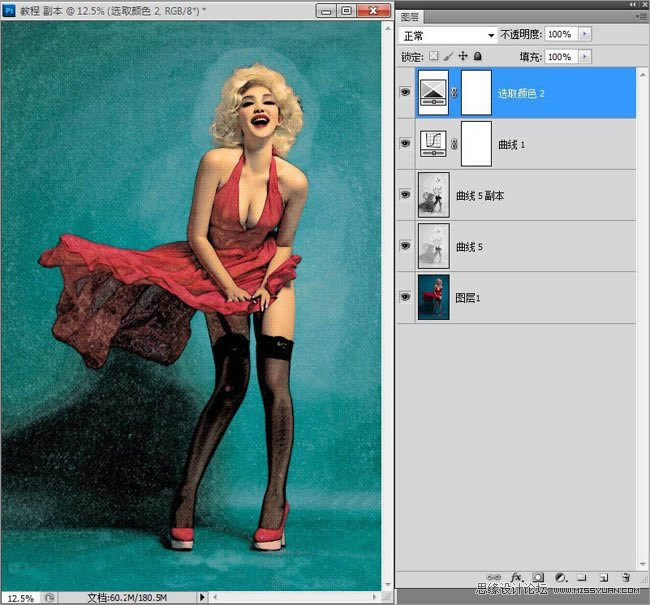This screenshot has height=605, width=650.
Task: Switch to the 图层 panel tab
Action: (x=410, y=17)
